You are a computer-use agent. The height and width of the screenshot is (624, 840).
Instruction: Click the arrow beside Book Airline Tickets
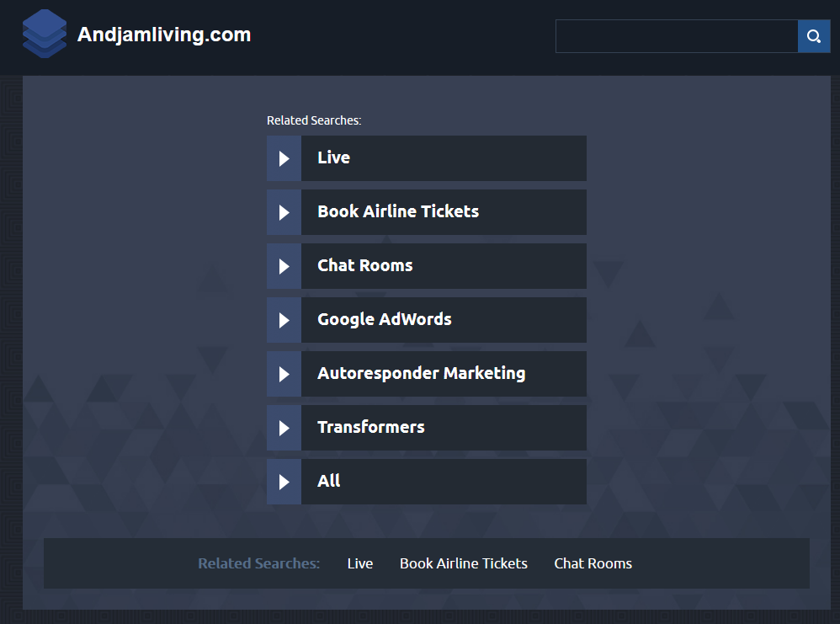[284, 212]
